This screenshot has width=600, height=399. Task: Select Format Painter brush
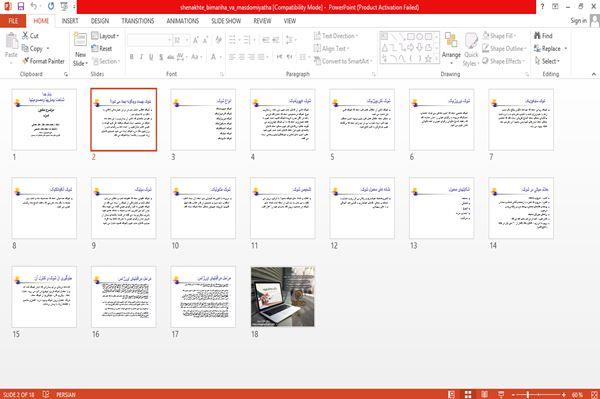tap(43, 61)
